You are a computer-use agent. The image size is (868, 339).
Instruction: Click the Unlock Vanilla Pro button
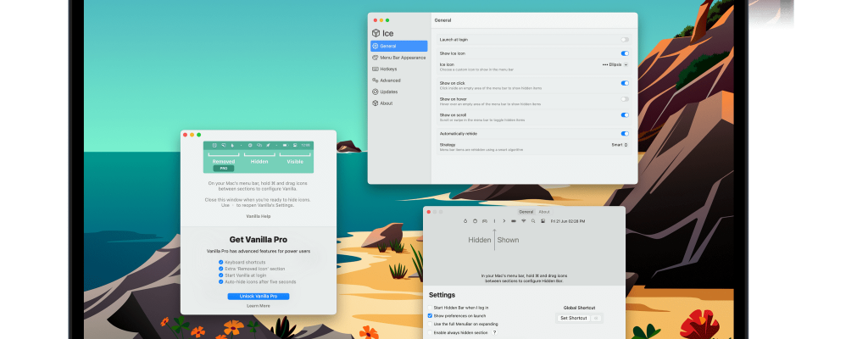(x=259, y=296)
